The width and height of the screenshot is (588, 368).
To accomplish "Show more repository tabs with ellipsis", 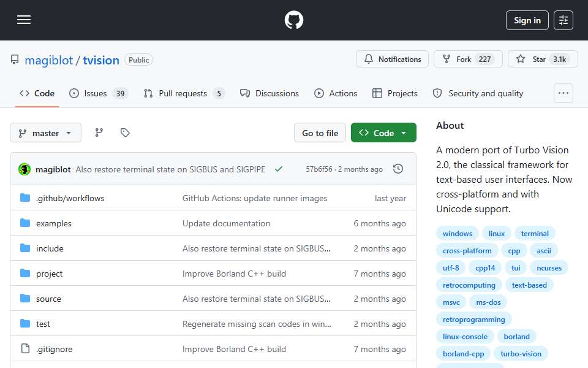I will click(x=563, y=93).
